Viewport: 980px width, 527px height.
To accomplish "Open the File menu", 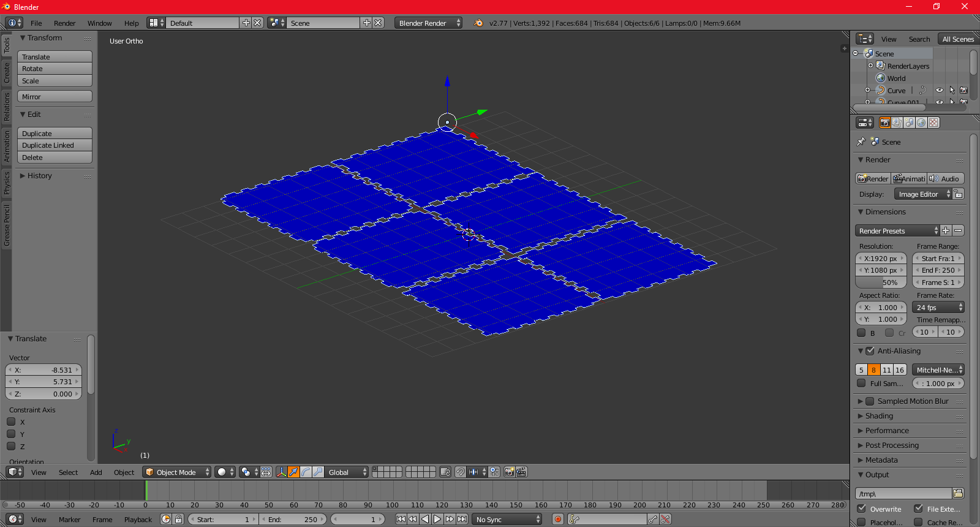I will click(36, 23).
